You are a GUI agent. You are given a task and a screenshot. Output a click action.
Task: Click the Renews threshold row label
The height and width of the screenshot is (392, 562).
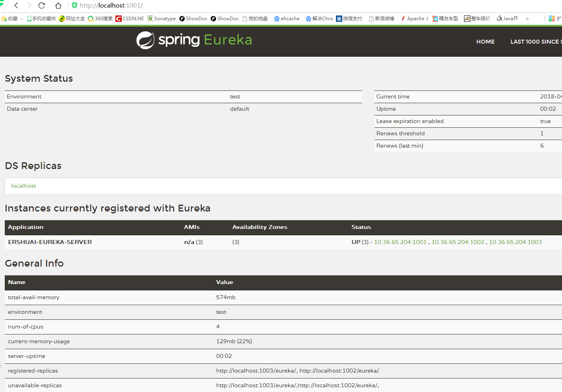pyautogui.click(x=401, y=133)
